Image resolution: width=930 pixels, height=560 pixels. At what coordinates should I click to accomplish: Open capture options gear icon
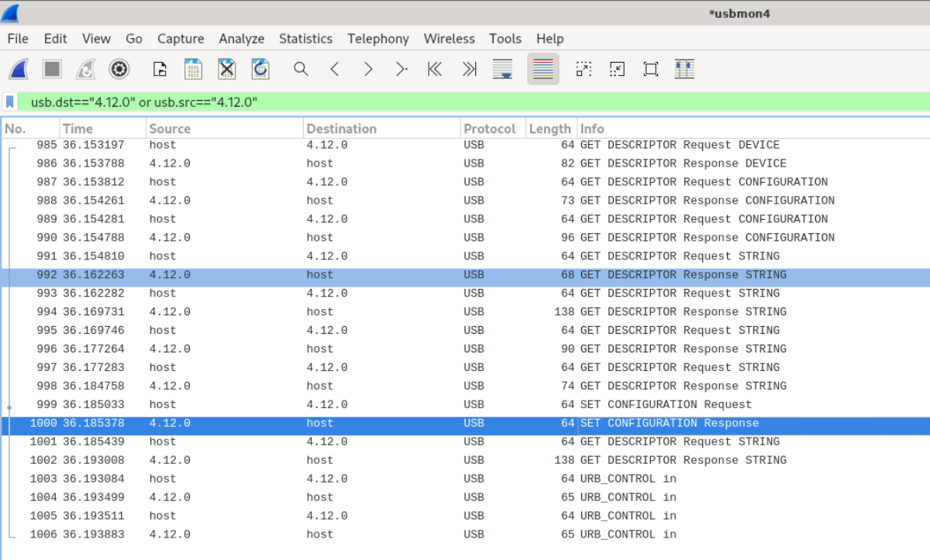point(119,70)
